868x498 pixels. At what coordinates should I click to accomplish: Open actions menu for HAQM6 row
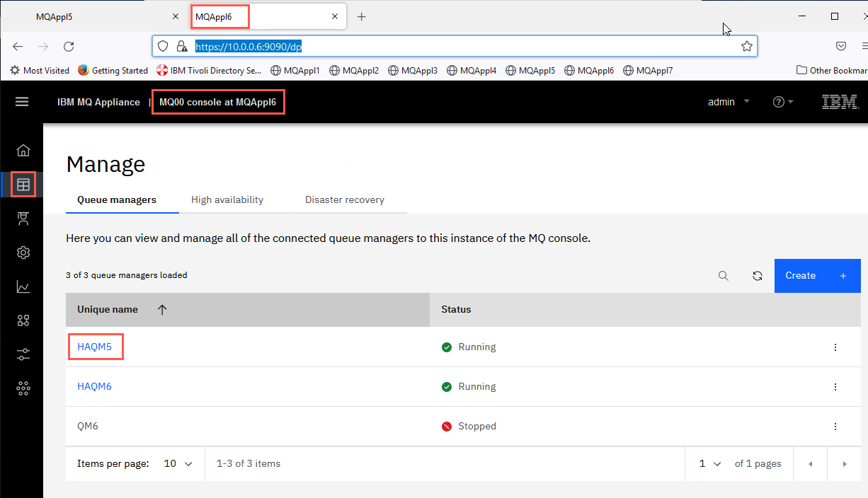[835, 387]
